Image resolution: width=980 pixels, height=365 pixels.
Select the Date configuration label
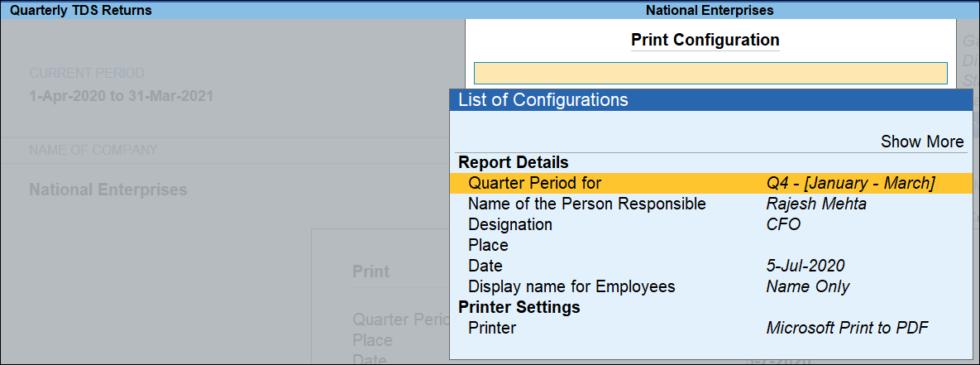tap(485, 266)
